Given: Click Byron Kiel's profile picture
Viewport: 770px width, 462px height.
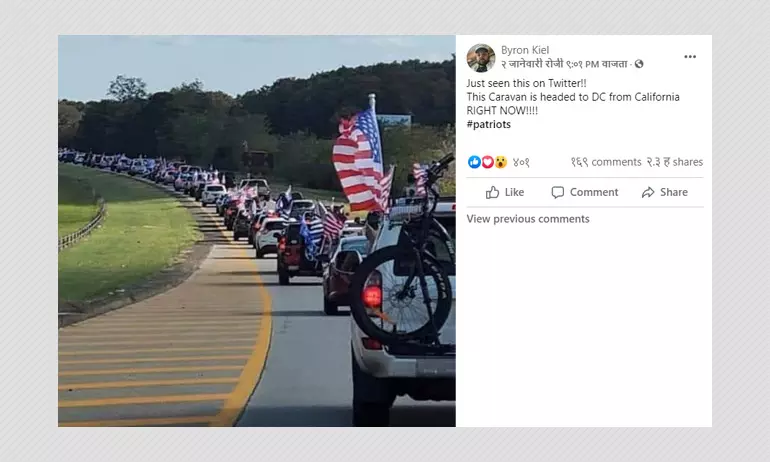Looking at the screenshot, I should pos(481,58).
